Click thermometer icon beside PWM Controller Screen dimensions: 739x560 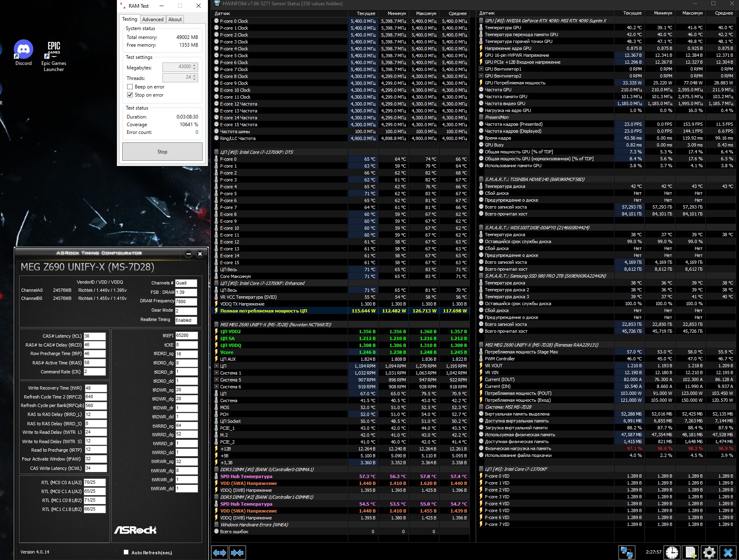(x=481, y=359)
